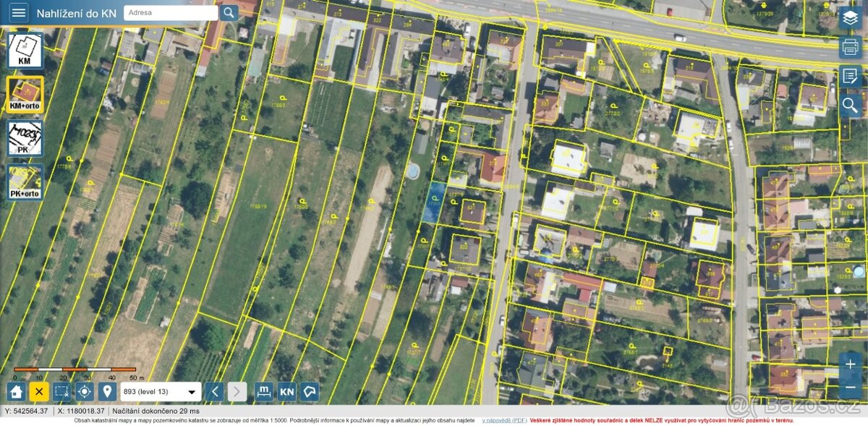Viewport: 868px width, 426px height.
Task: Switch to KM map layer
Action: (x=25, y=51)
